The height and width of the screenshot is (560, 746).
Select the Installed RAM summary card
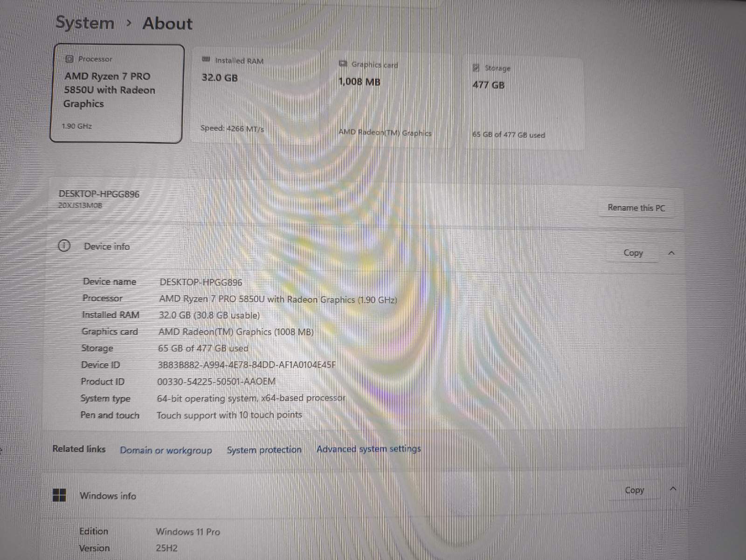click(x=256, y=95)
